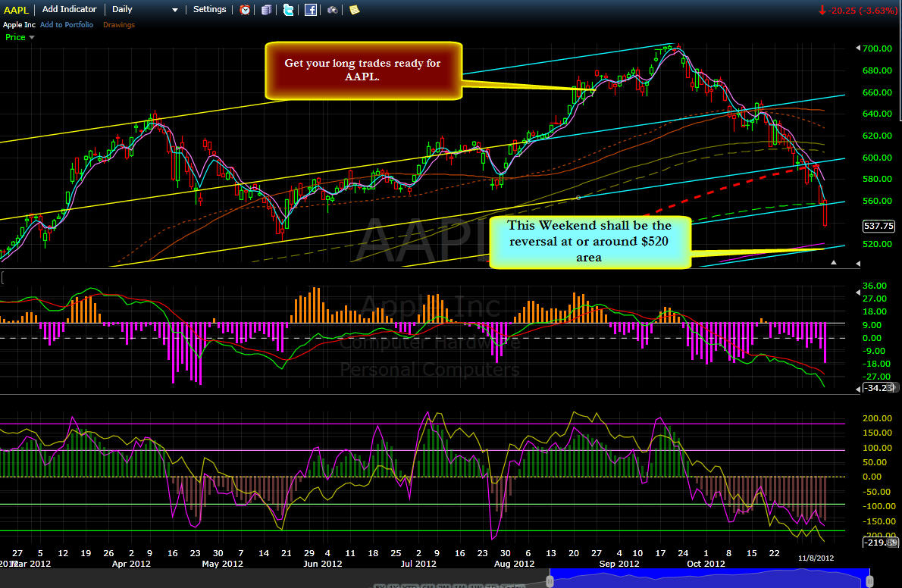This screenshot has width=902, height=588.
Task: Open the alarm clock price alert
Action: coord(245,10)
